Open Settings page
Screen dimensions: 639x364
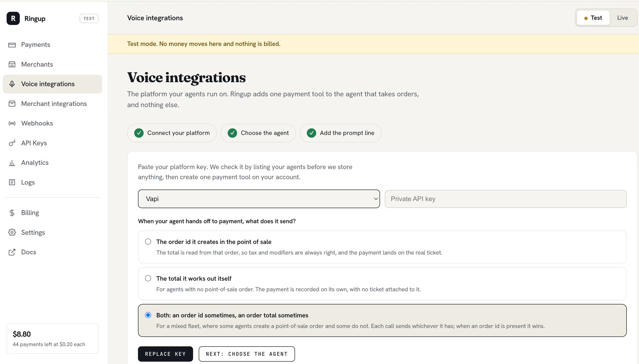point(53,232)
